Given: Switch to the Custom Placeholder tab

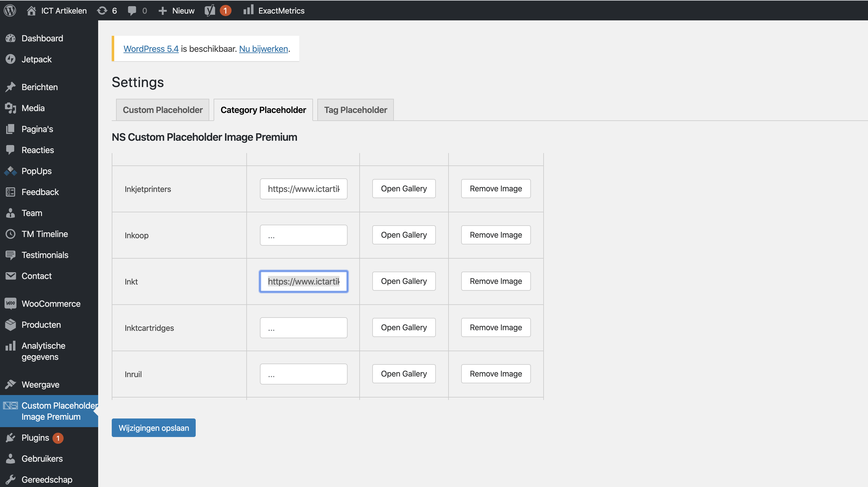Looking at the screenshot, I should [x=162, y=110].
